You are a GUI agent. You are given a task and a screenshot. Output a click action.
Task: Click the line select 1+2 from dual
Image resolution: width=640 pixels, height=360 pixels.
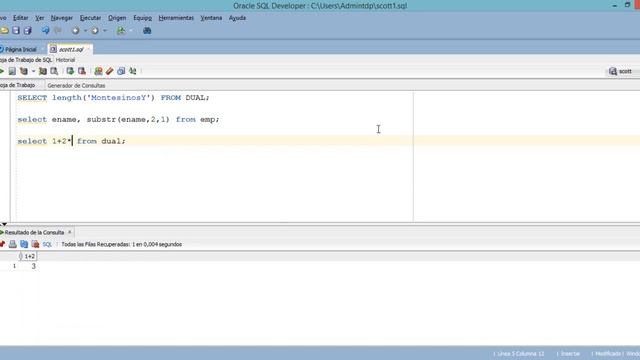click(x=71, y=141)
